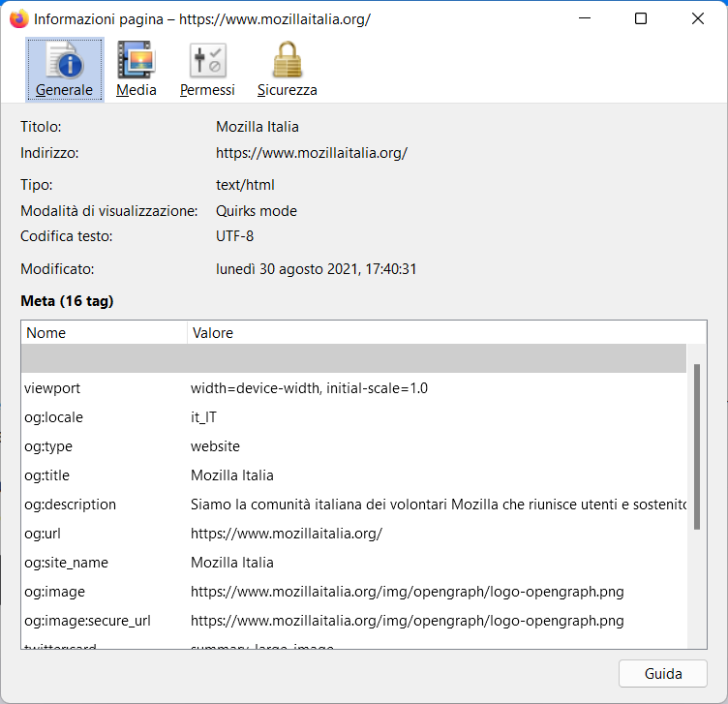This screenshot has width=728, height=704.
Task: Click the meta list vertical scrollbar thumb
Action: (x=696, y=446)
